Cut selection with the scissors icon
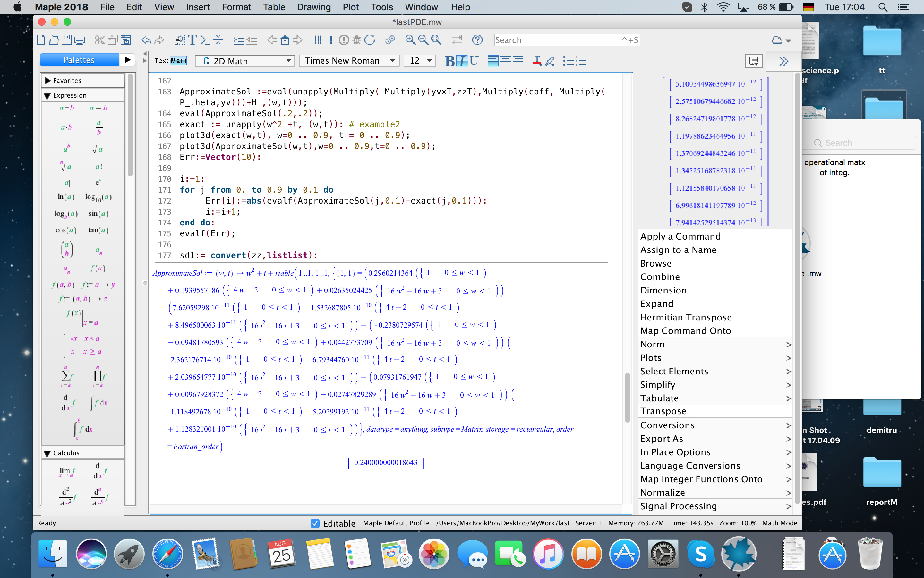Viewport: 924px width, 578px height. pos(100,40)
